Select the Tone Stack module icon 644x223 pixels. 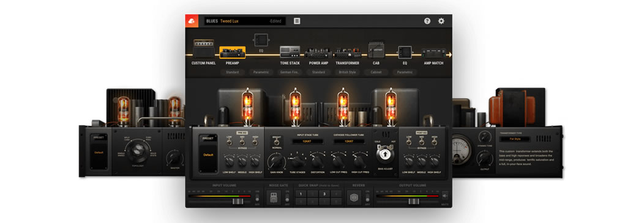coord(290,52)
